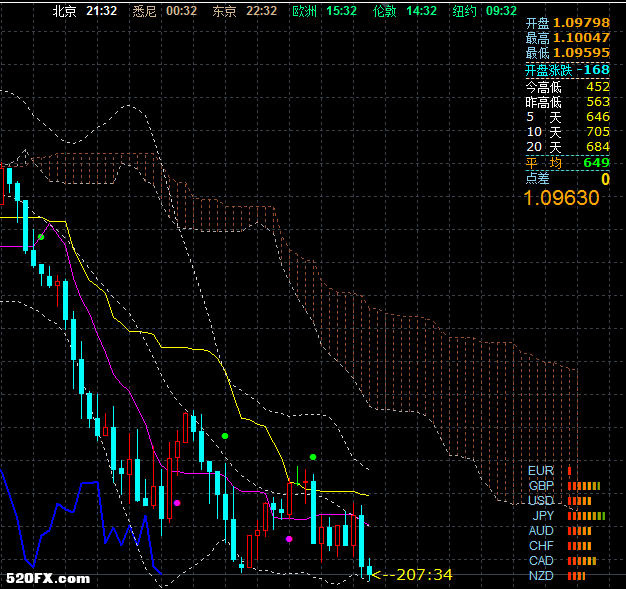Select the 15:32 Europe time value
The image size is (626, 589).
point(341,11)
